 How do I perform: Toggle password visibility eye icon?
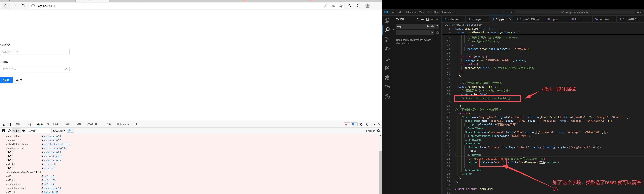pyautogui.click(x=66, y=69)
